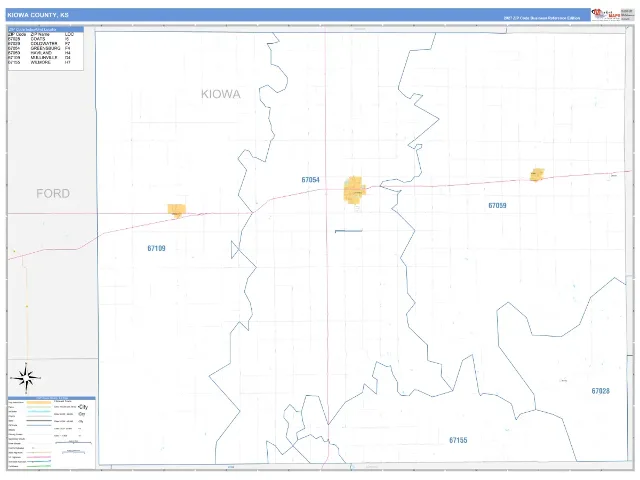Click the black line swatch in legend
Viewport: 640px width, 480px height.
pos(39,420)
